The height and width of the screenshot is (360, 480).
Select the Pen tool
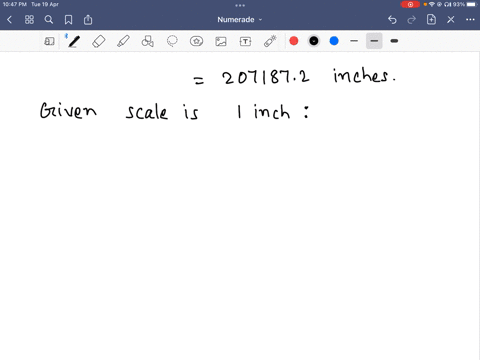pyautogui.click(x=74, y=41)
